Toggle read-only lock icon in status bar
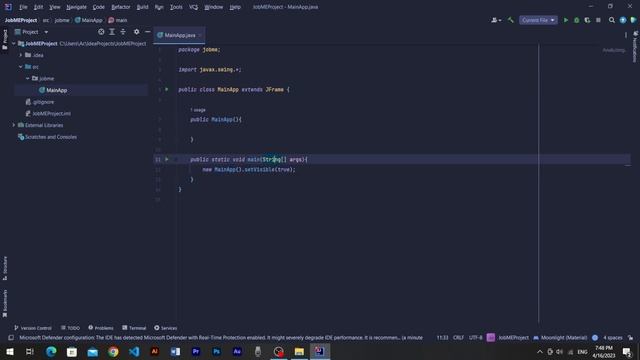The height and width of the screenshot is (360, 640). [631, 338]
